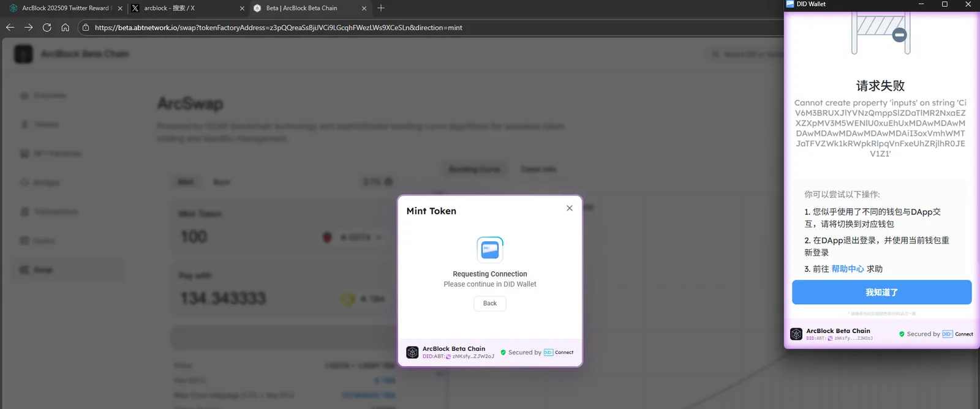Switch to ArcBlock 202509 Twitter Reward browser tab
Viewport: 980px width, 409px height.
pos(65,8)
